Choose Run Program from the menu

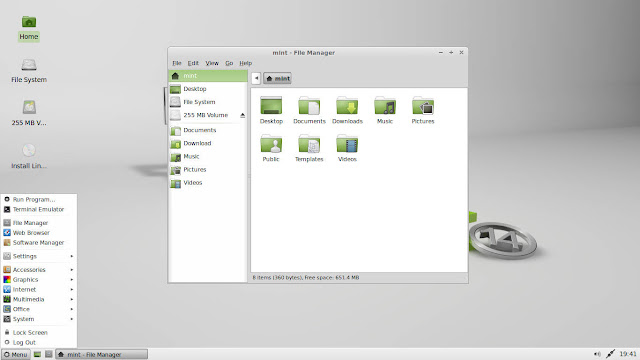39,199
